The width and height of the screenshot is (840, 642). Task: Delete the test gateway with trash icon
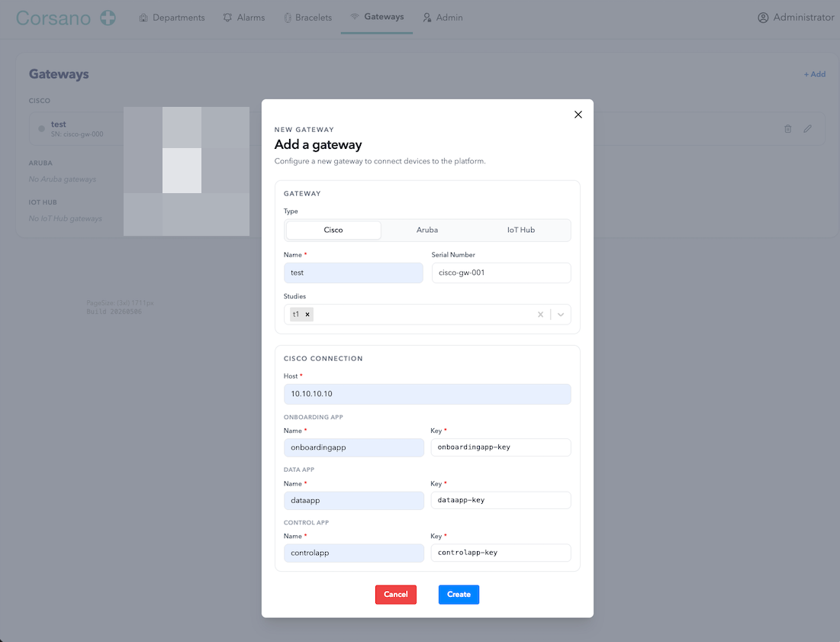(787, 128)
